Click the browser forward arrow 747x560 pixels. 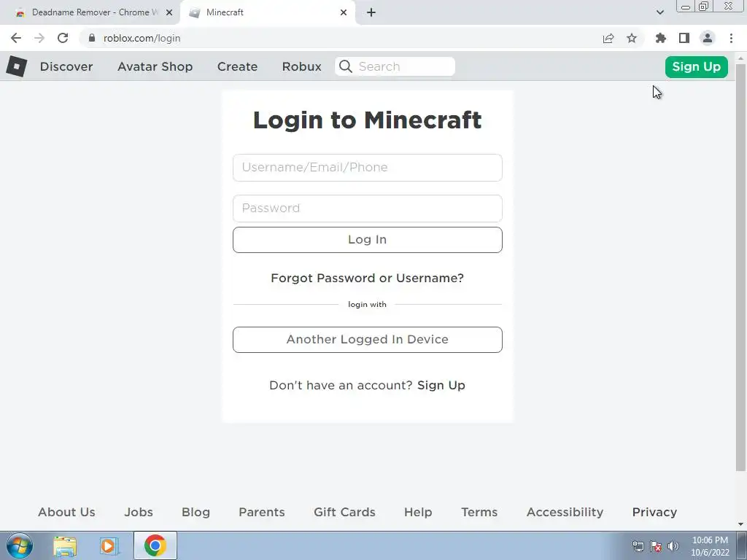(39, 38)
